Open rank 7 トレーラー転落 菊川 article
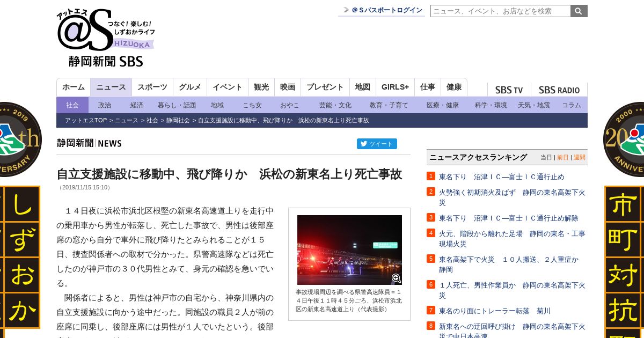Viewport: 644px width, 338px height. tap(495, 311)
